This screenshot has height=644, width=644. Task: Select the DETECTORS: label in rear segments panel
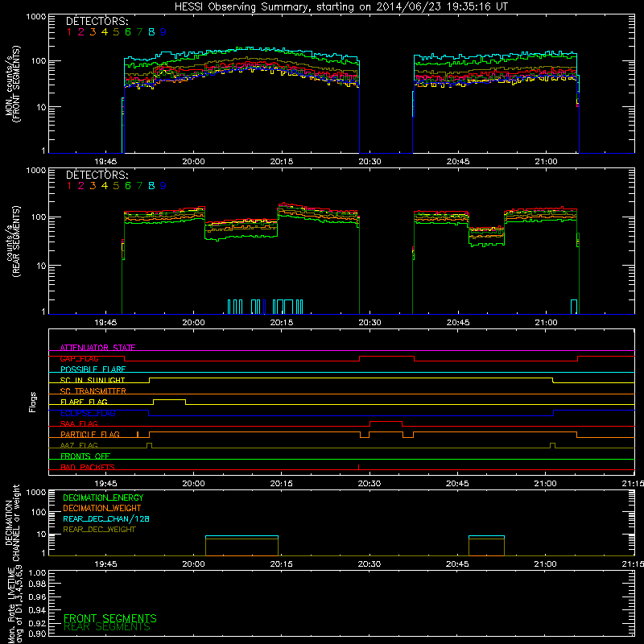click(97, 175)
